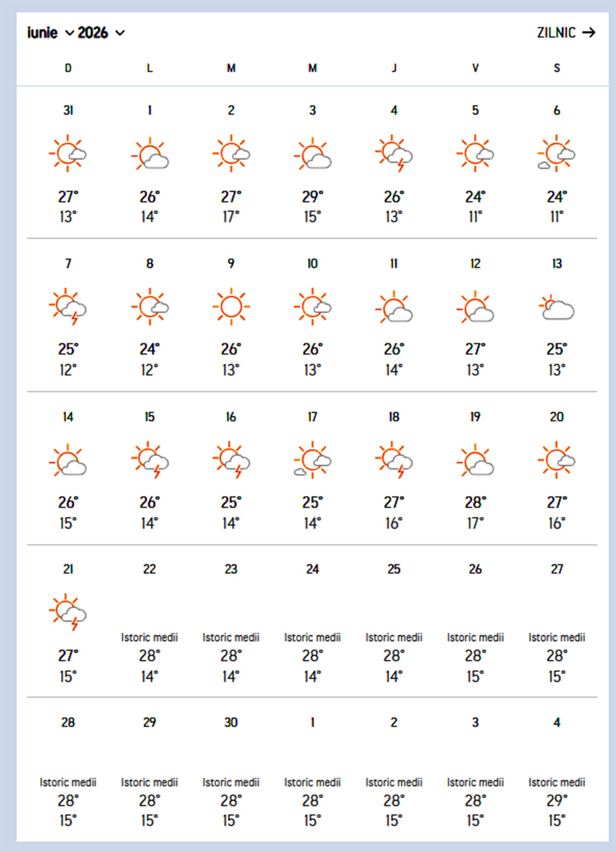The height and width of the screenshot is (852, 616).
Task: Select the D weekday column header
Action: tap(67, 68)
